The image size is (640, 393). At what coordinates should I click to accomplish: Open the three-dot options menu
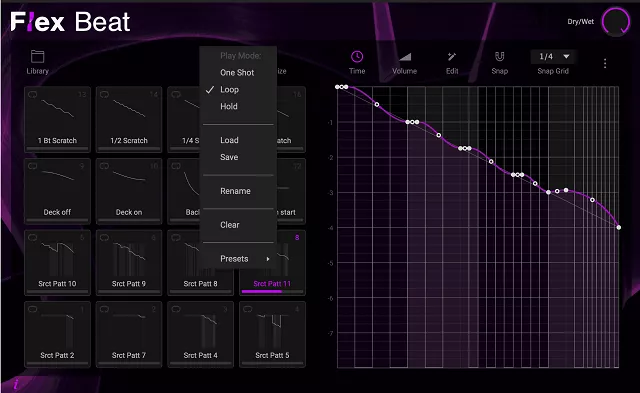(605, 63)
